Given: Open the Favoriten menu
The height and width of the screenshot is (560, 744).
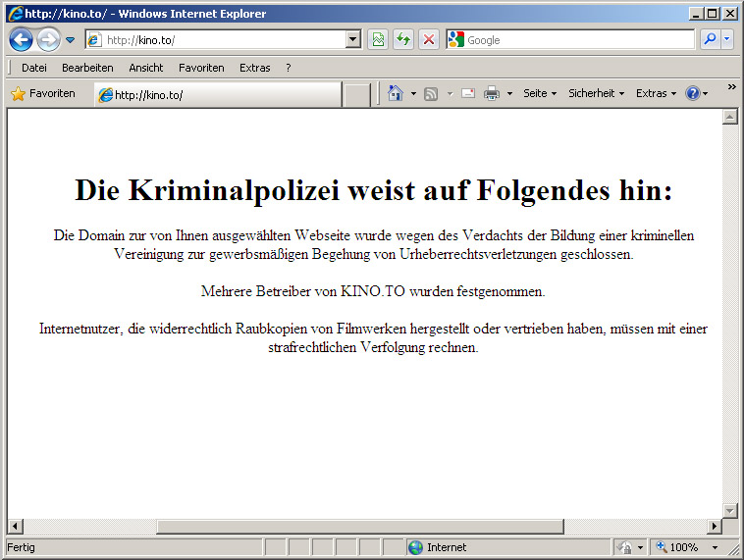Looking at the screenshot, I should [x=201, y=68].
